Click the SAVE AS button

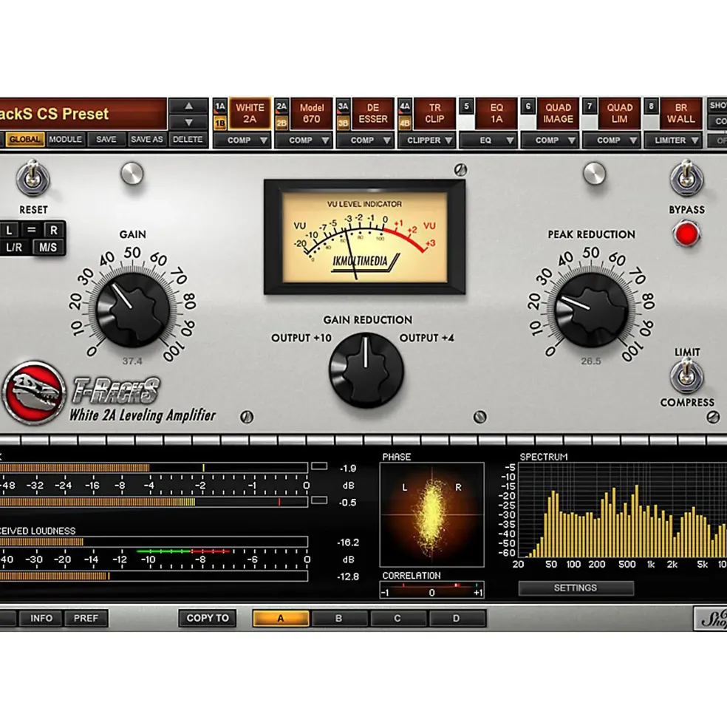pos(147,139)
